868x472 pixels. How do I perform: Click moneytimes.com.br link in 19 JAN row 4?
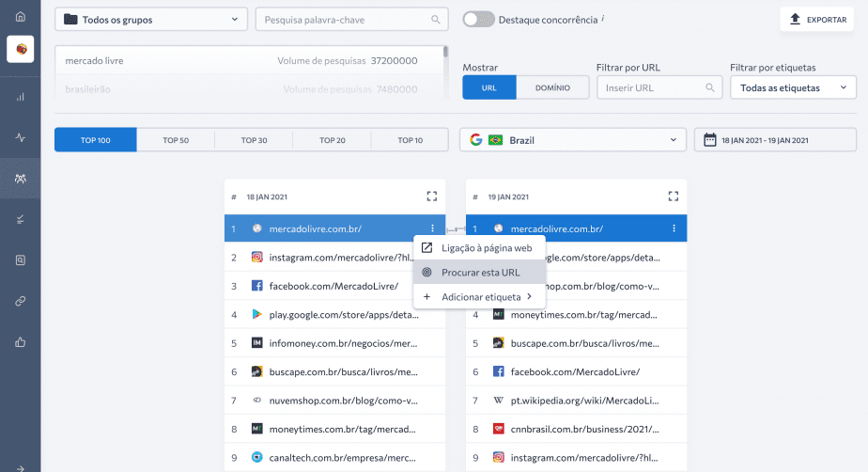[583, 315]
